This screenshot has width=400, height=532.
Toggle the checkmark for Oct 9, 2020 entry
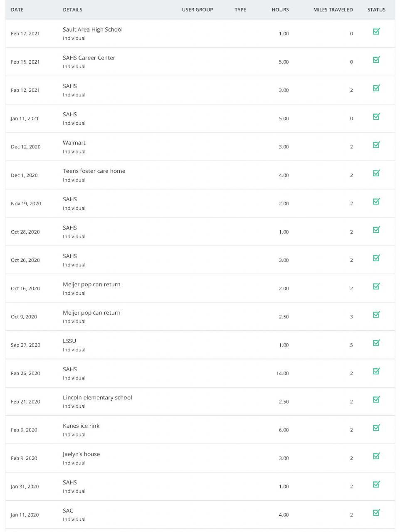pyautogui.click(x=376, y=315)
